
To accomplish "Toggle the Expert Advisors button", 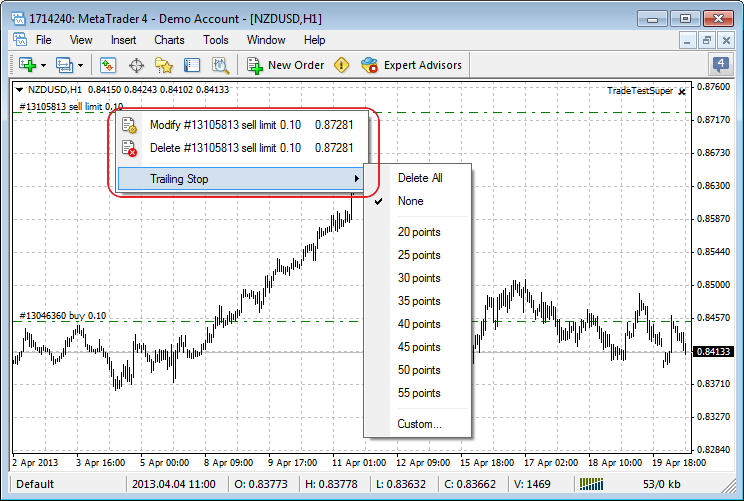I will (x=411, y=65).
